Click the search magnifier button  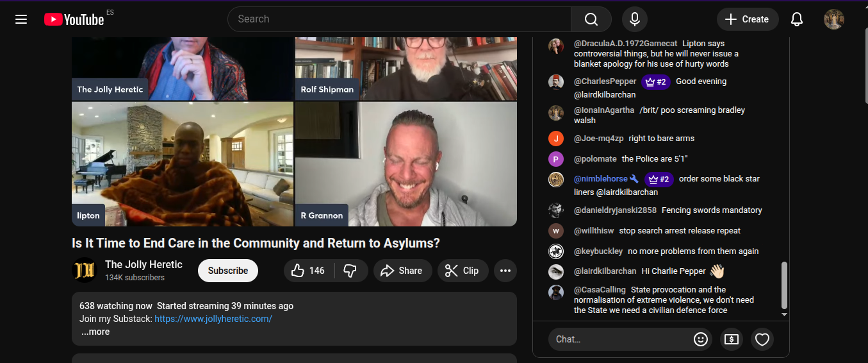(x=591, y=19)
